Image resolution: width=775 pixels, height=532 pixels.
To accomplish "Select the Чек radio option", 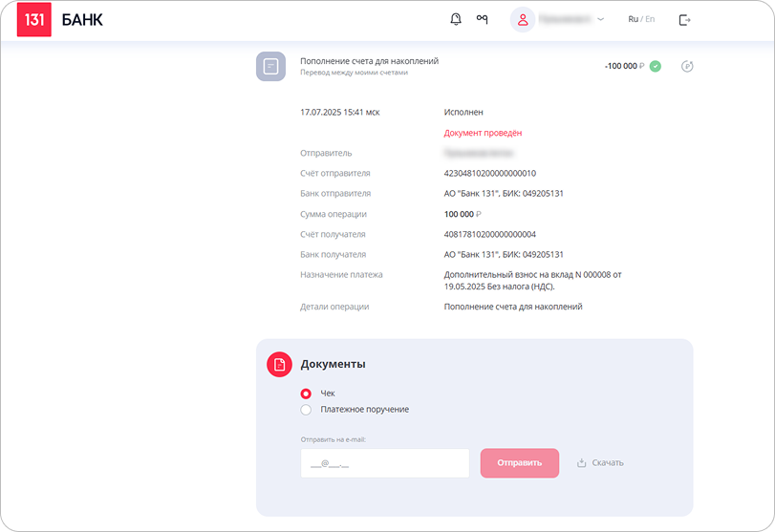I will pos(306,393).
